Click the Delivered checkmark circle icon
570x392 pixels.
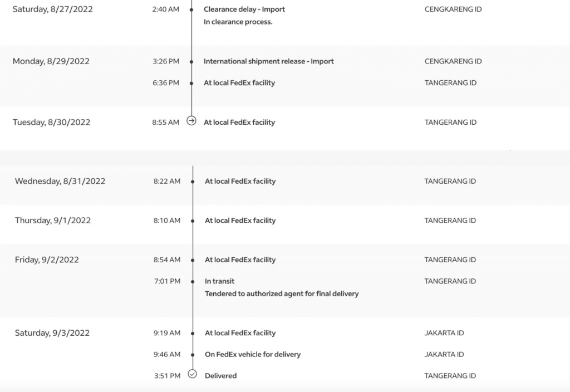[192, 374]
